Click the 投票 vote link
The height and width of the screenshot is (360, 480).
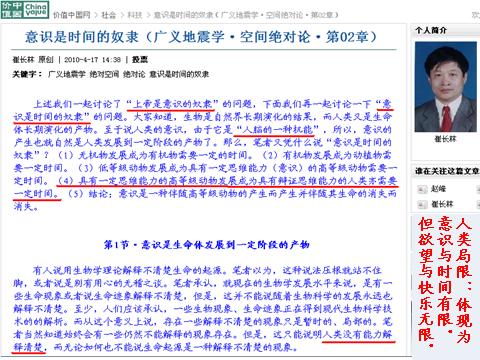pyautogui.click(x=140, y=60)
